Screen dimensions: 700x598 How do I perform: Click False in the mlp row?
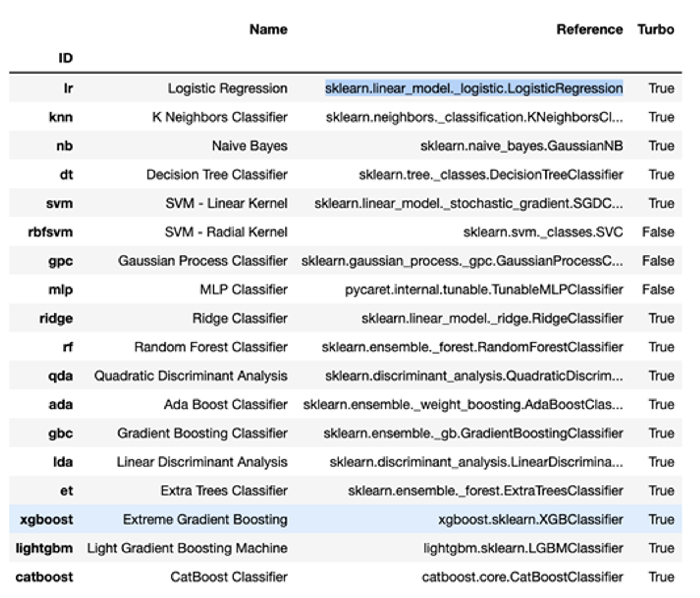tap(658, 290)
